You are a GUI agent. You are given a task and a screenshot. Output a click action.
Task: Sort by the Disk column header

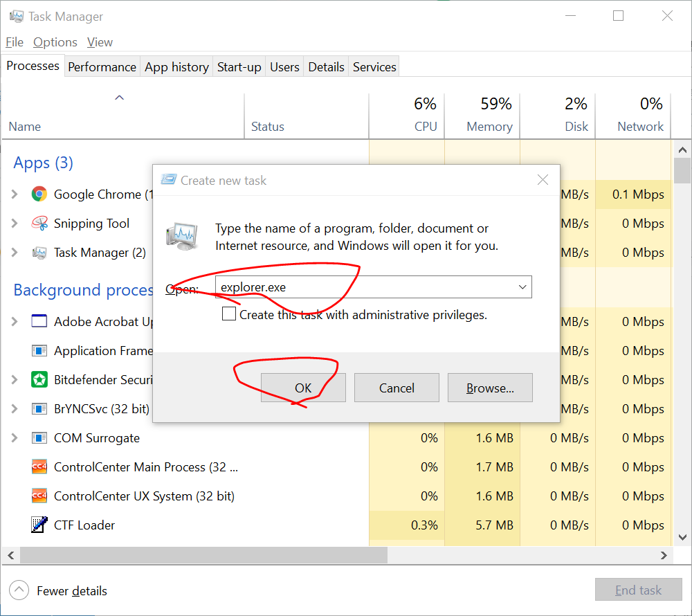(558, 116)
